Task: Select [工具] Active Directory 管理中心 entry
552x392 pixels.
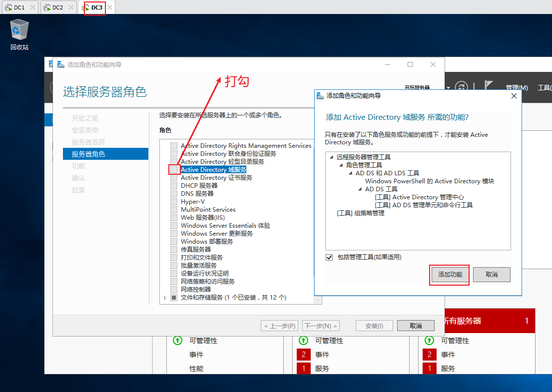Action: (419, 197)
